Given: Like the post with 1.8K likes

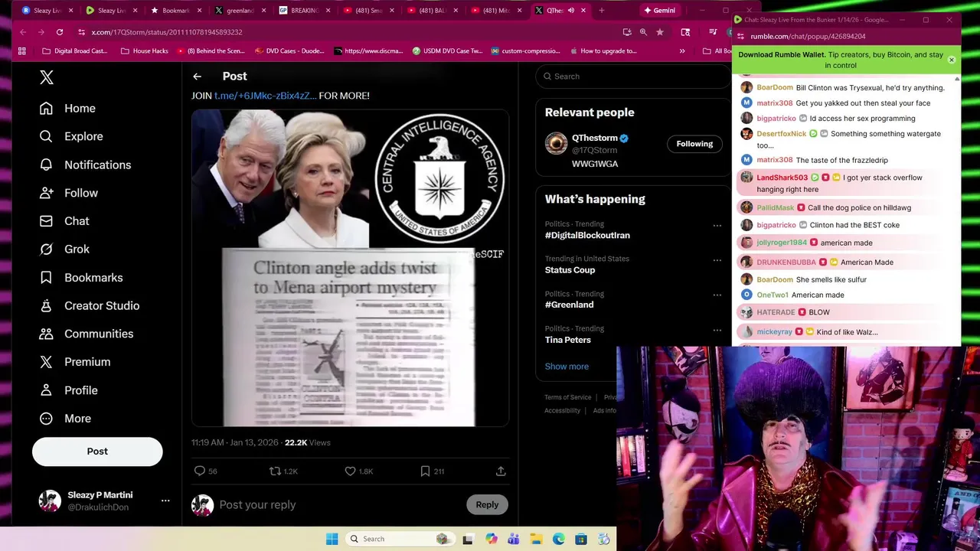Looking at the screenshot, I should (350, 471).
